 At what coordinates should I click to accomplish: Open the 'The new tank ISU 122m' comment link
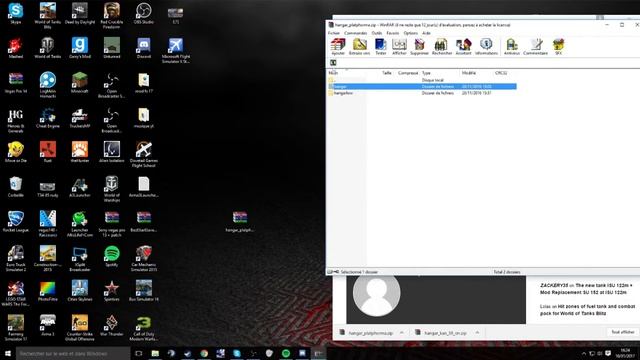586,289
